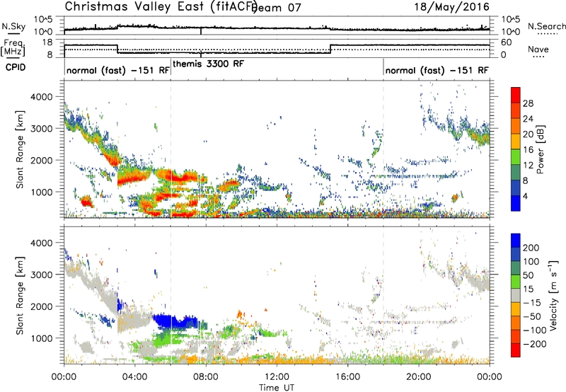566x392 pixels.
Task: Click the '16' value on power colorbar
Action: [528, 150]
